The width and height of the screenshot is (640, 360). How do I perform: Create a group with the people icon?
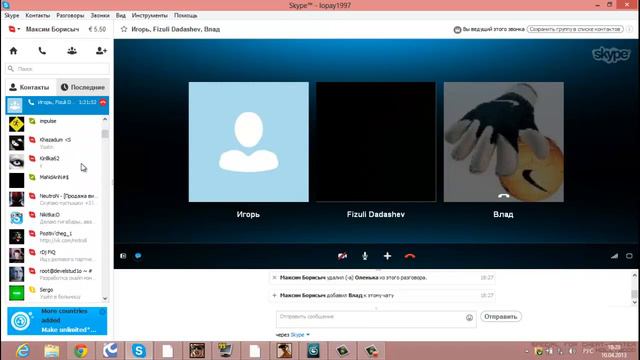[72, 51]
